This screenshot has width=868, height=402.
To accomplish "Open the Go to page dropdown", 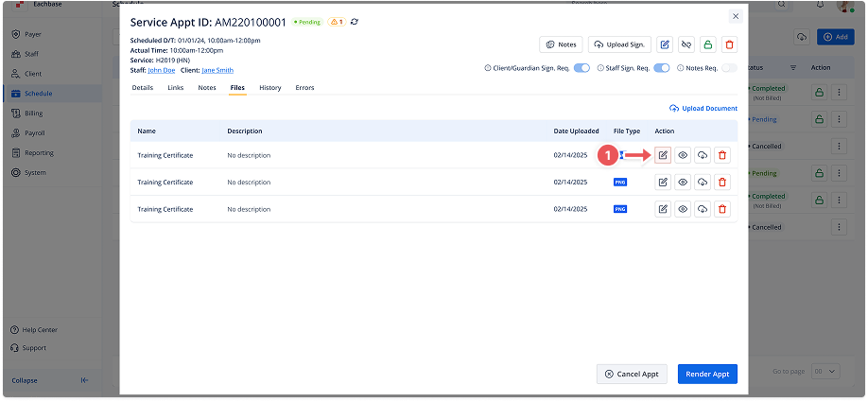I will 825,371.
